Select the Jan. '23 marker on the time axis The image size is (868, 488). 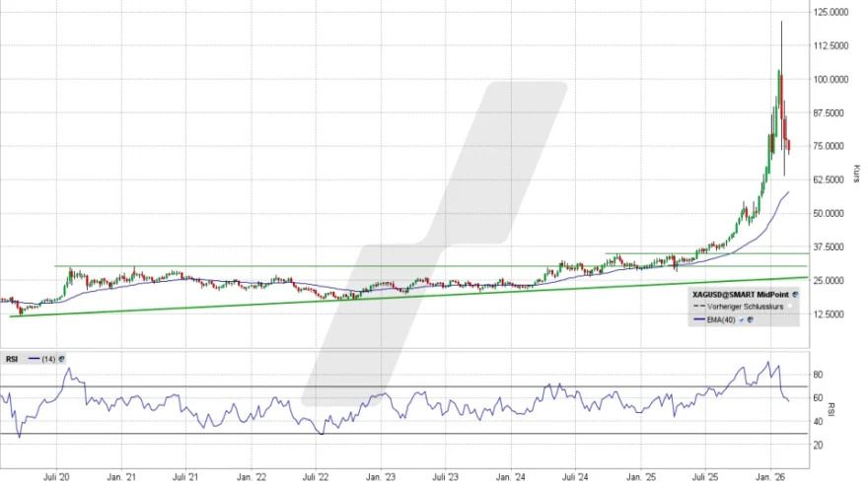(381, 475)
